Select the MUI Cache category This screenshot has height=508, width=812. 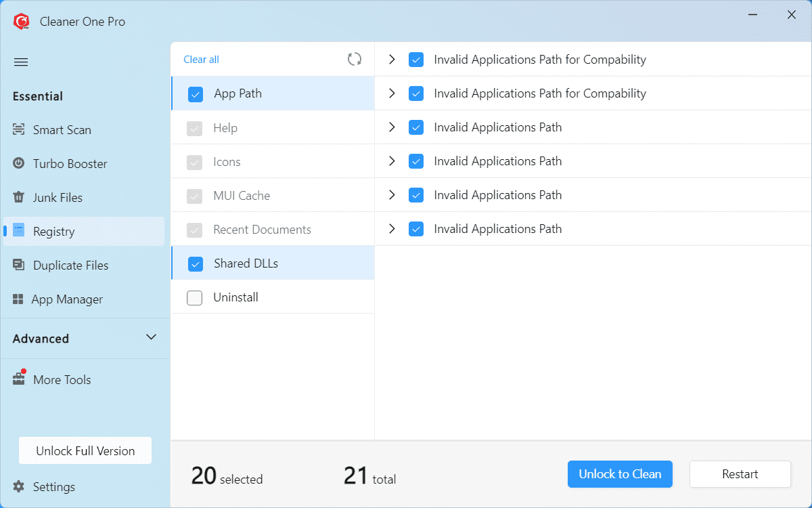click(242, 196)
